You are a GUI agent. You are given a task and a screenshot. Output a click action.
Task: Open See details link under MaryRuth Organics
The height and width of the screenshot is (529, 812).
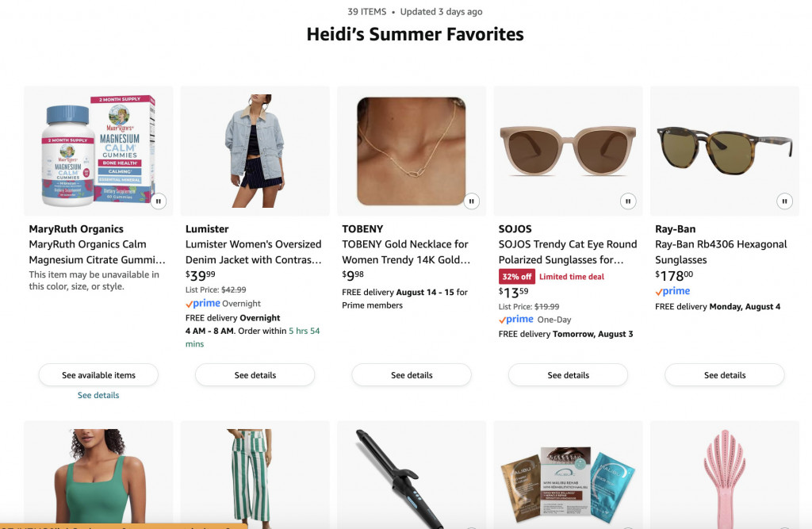98,395
